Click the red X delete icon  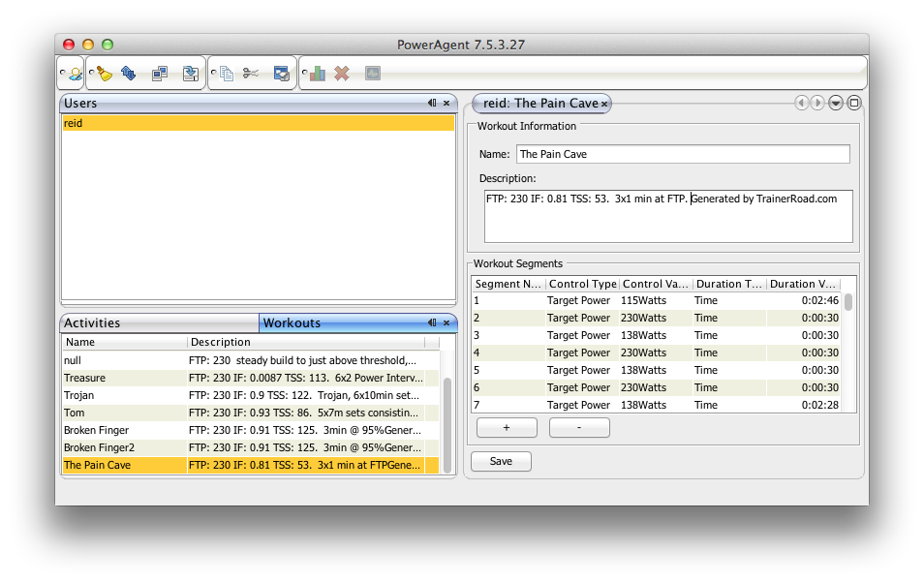(x=342, y=74)
